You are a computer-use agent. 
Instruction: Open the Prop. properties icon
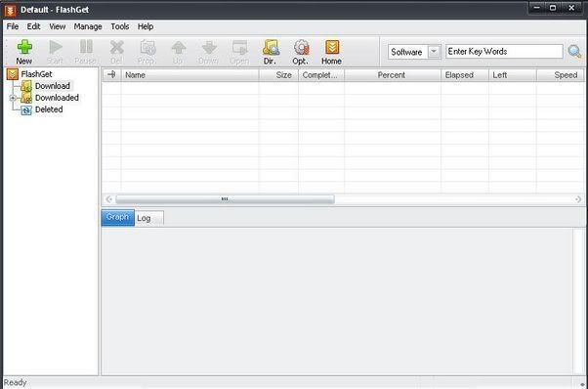[147, 47]
